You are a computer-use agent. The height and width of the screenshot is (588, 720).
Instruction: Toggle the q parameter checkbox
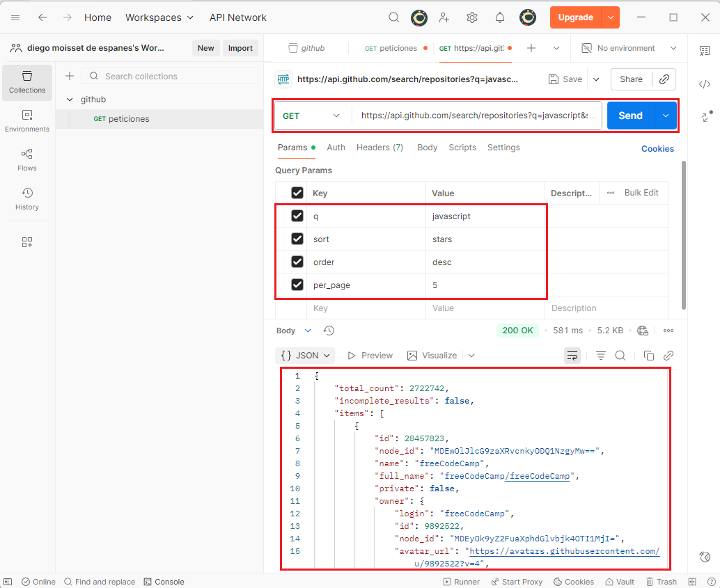pos(297,216)
